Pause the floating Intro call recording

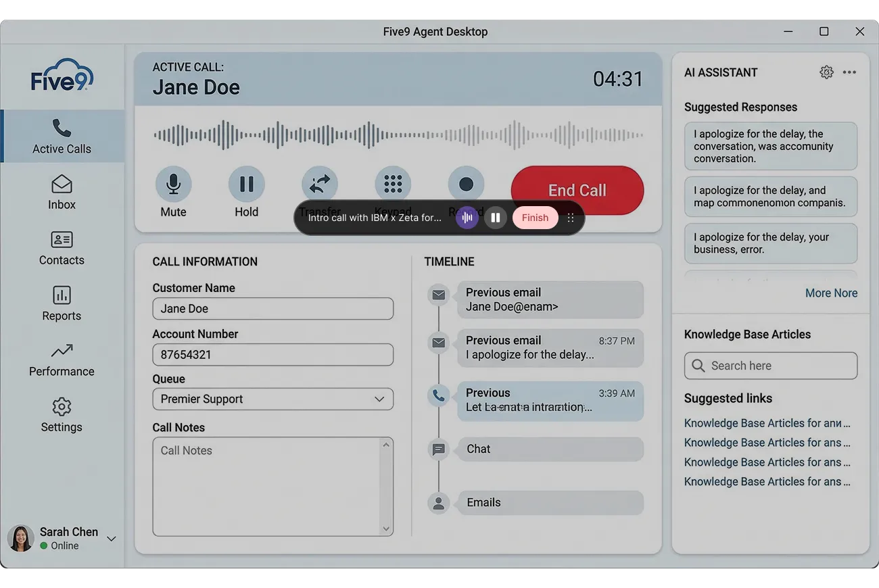496,218
